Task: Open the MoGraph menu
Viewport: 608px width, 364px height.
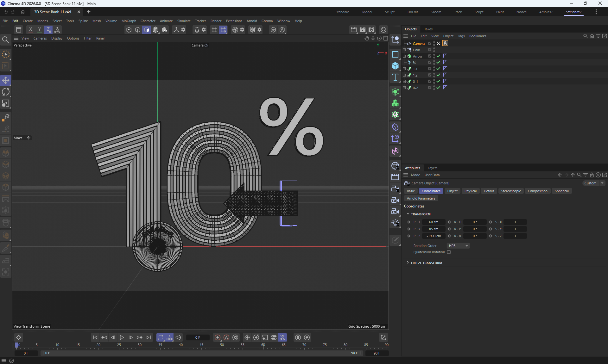Action: pyautogui.click(x=129, y=21)
